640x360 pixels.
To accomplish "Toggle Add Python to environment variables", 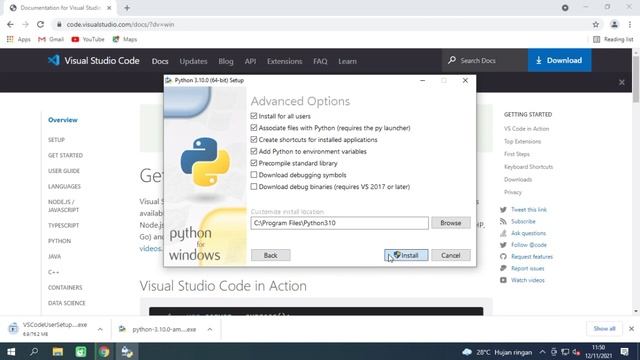I will tap(254, 151).
